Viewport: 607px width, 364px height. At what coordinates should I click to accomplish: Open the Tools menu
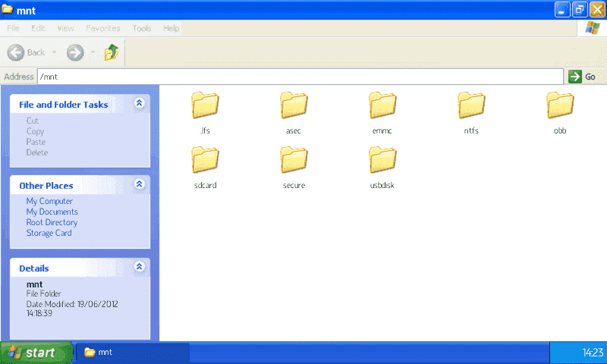142,28
